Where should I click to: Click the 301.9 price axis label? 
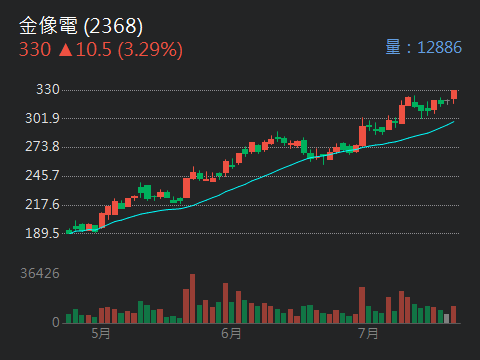[42, 118]
